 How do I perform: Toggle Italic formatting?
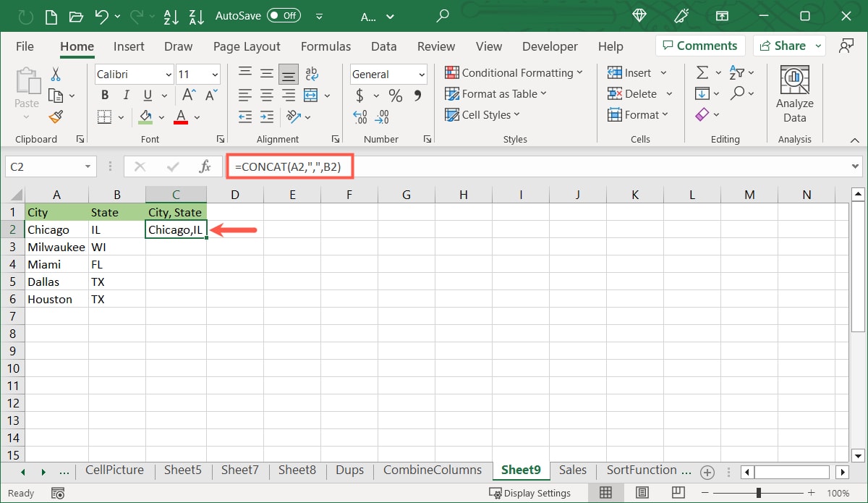tap(127, 96)
